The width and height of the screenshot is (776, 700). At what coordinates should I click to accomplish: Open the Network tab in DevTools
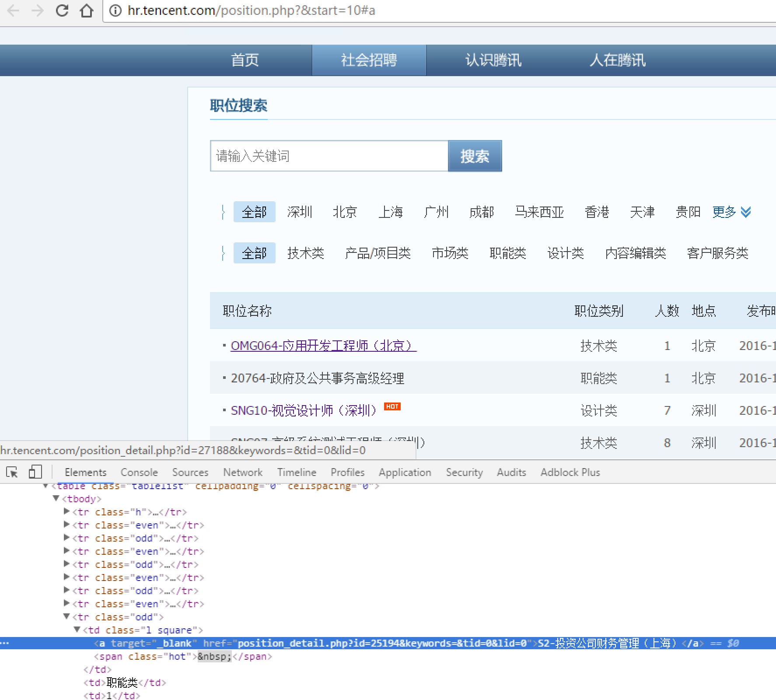coord(243,472)
